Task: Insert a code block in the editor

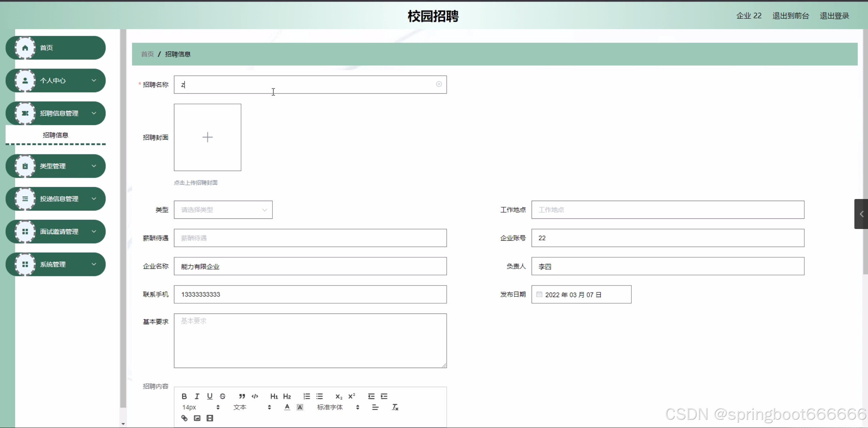Action: [255, 396]
